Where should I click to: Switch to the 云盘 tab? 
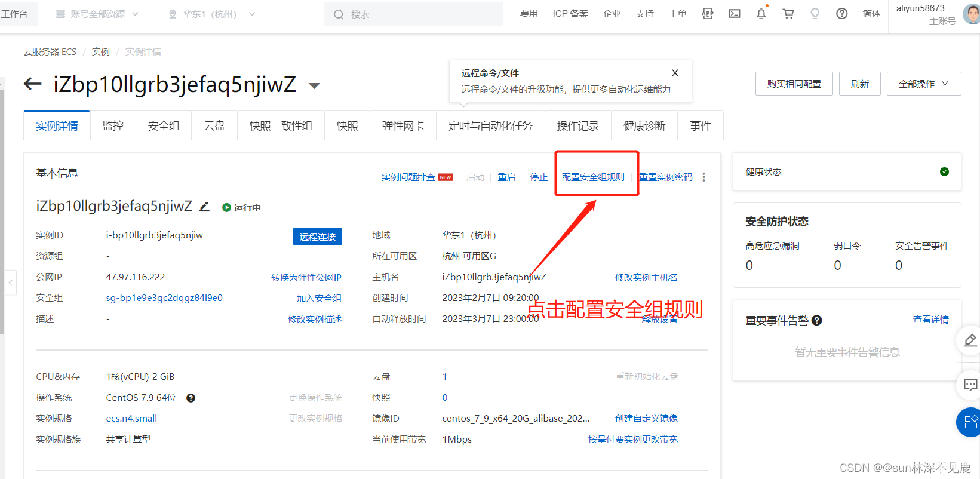[x=214, y=125]
